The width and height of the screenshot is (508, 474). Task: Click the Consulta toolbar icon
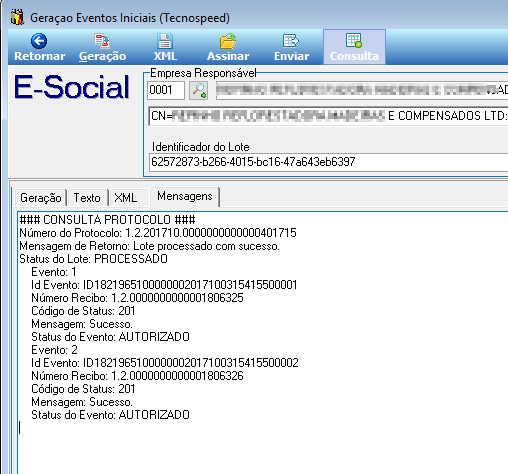(354, 40)
